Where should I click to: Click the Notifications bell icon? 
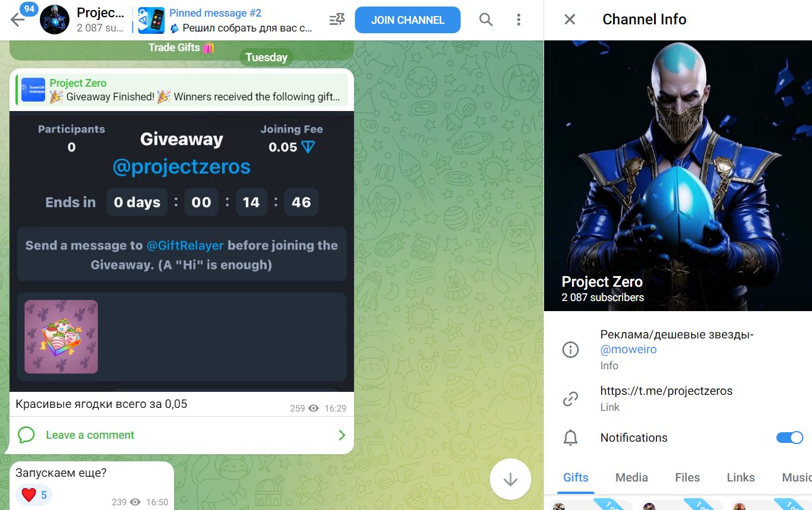point(570,438)
